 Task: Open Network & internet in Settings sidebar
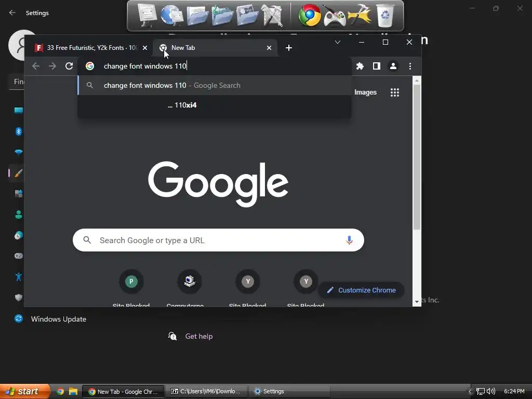click(x=18, y=152)
